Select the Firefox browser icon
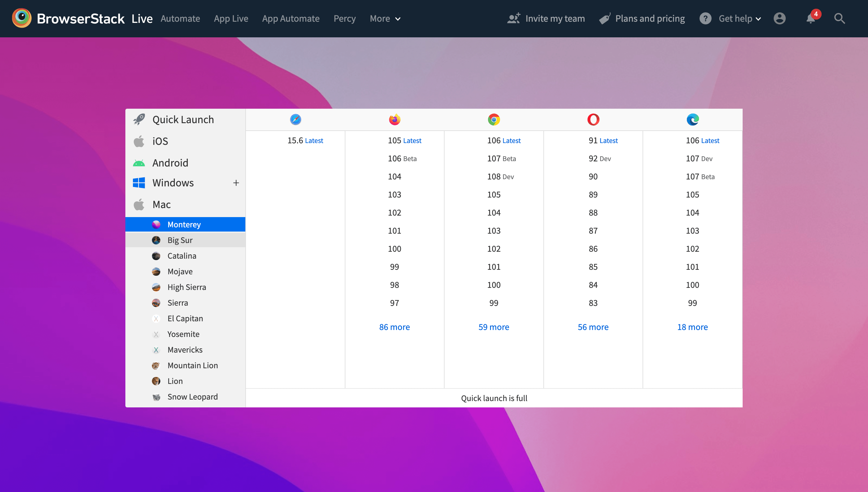This screenshot has height=492, width=868. coord(394,119)
